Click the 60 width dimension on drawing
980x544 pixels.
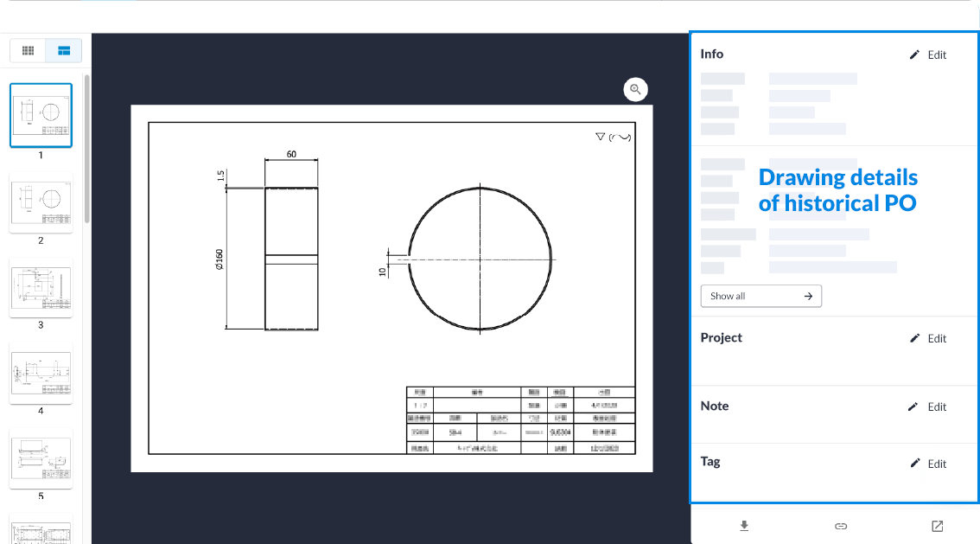291,154
